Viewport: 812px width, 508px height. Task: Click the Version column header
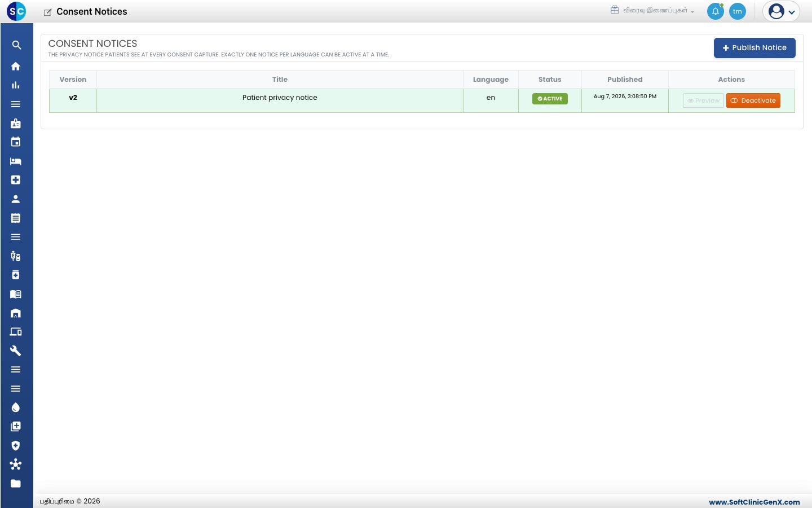73,80
